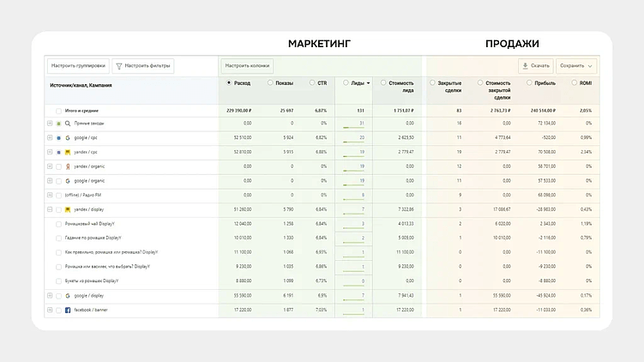The height and width of the screenshot is (362, 644).
Task: Open Настроить группировки settings
Action: coord(78,65)
